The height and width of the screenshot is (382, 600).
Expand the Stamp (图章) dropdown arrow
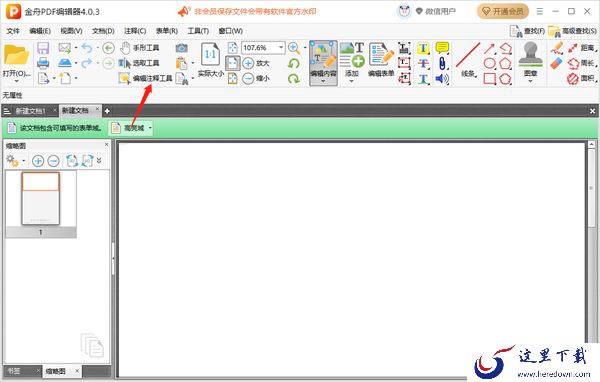point(530,81)
